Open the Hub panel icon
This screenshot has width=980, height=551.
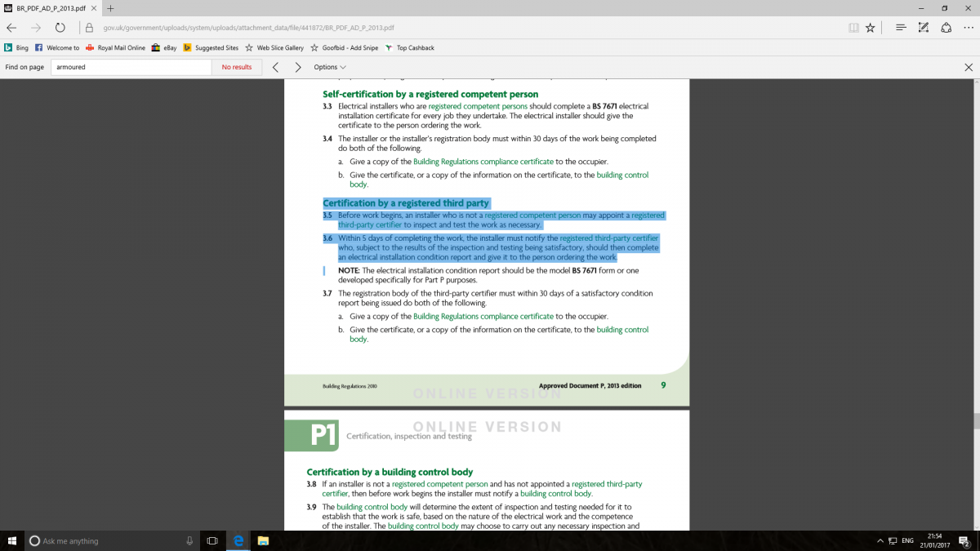[x=901, y=27]
